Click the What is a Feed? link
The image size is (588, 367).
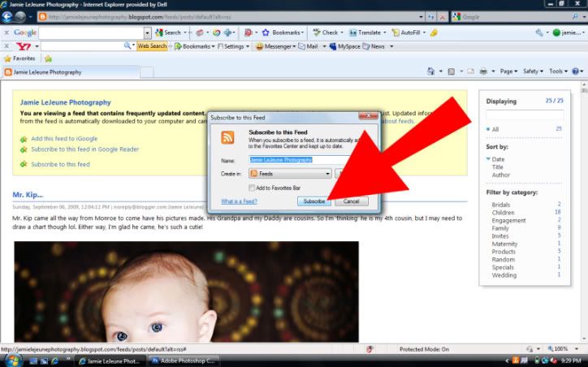pos(239,201)
